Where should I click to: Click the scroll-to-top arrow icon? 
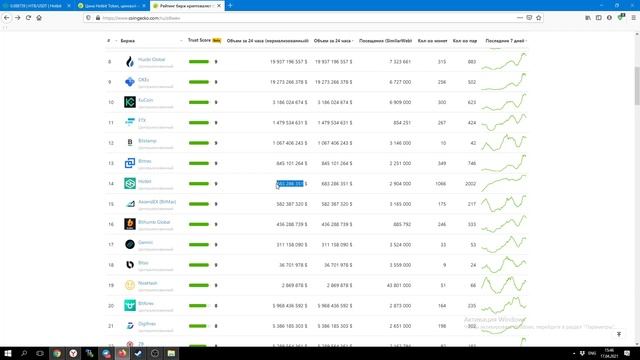[x=619, y=334]
